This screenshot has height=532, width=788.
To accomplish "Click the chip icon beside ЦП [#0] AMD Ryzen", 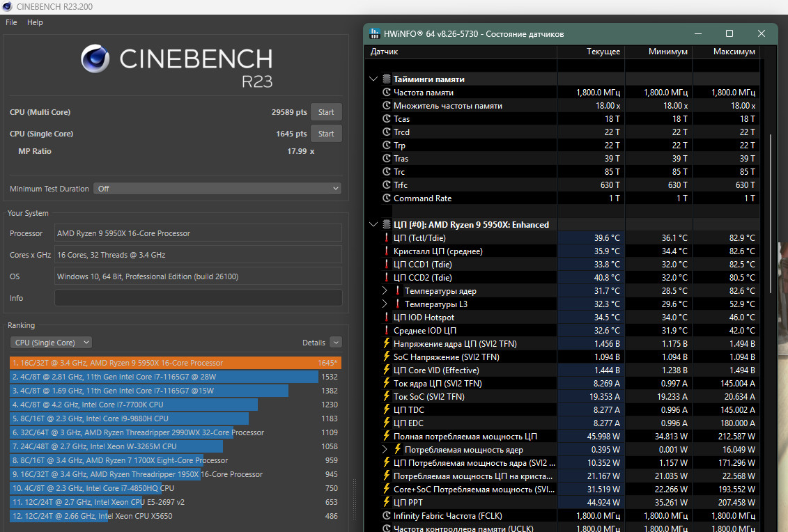I will [x=387, y=224].
